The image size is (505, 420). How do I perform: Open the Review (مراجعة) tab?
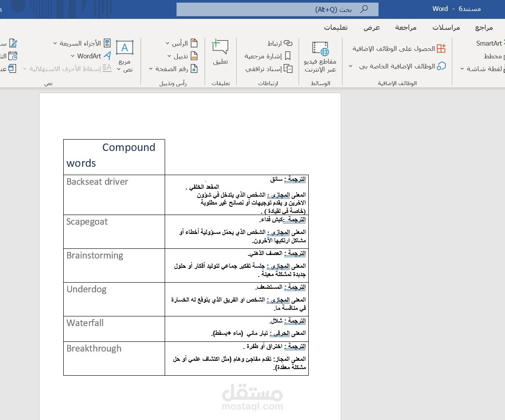tap(406, 28)
